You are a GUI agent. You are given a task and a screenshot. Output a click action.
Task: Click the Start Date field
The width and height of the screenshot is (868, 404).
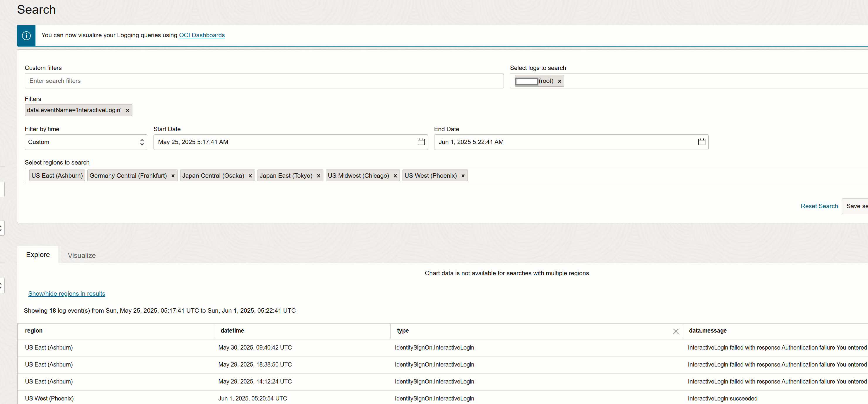(x=291, y=142)
